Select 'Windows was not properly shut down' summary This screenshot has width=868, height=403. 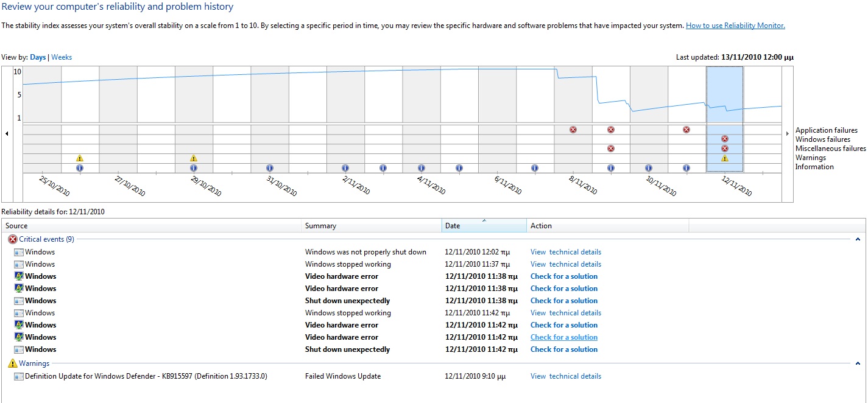[x=365, y=252]
